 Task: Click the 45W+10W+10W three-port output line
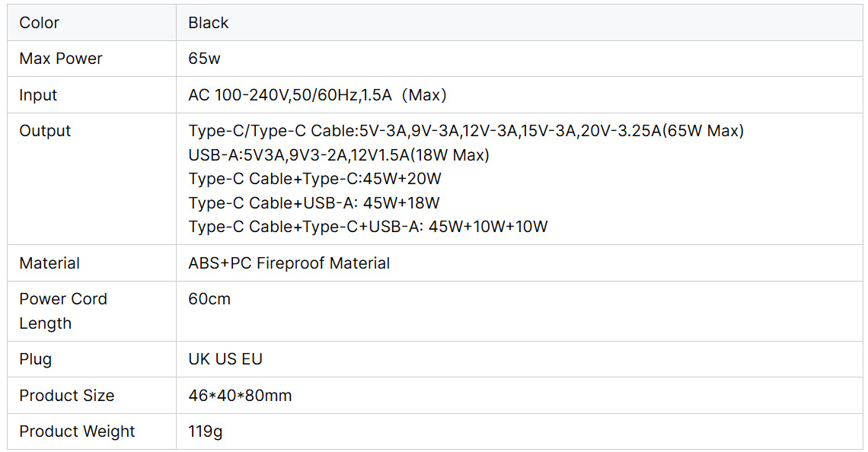[368, 227]
